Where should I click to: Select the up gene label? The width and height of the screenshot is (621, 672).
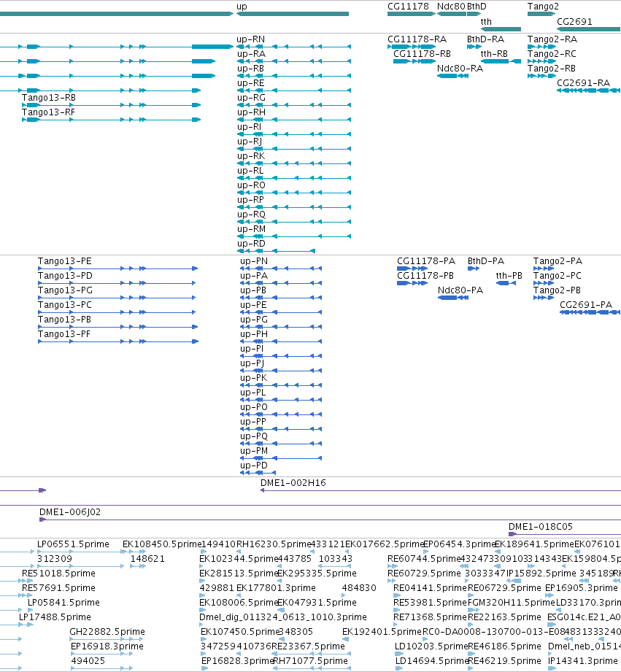pos(242,7)
